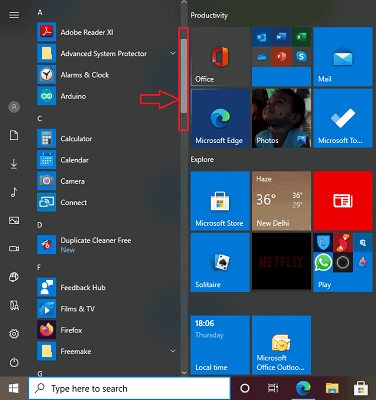
Task: Open the Documents folder from the sidebar
Action: [x=14, y=135]
